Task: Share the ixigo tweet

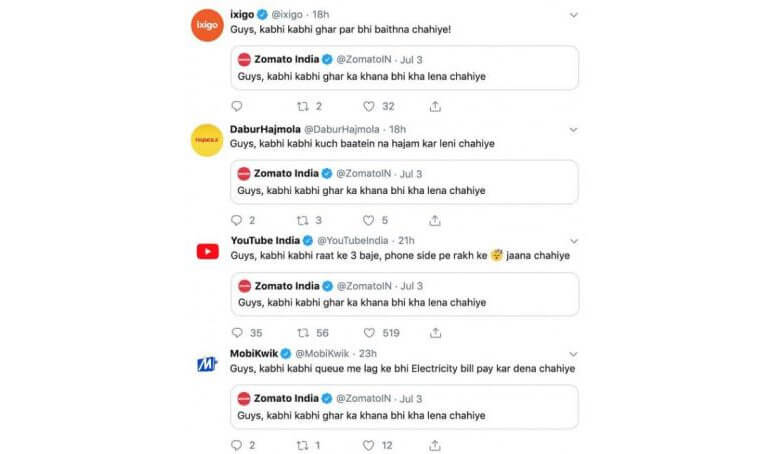Action: tap(435, 106)
